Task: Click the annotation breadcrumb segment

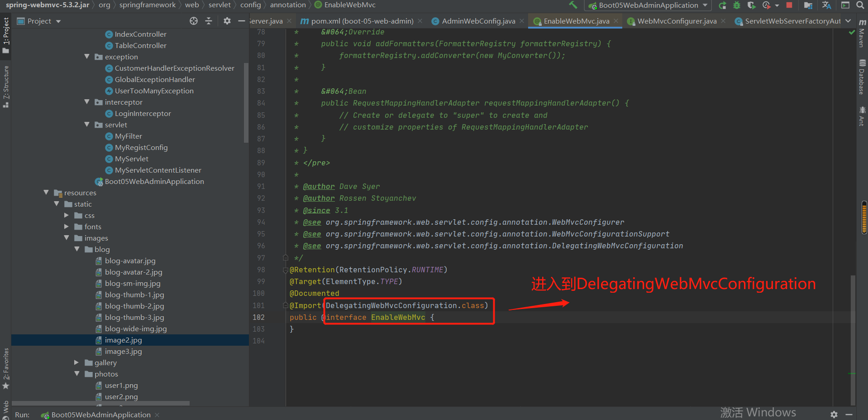Action: coord(288,5)
